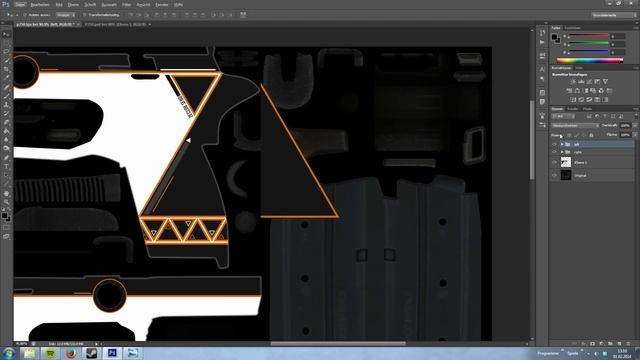Screen dimensions: 640x360
Task: Open Firefox from the taskbar
Action: (x=71, y=353)
